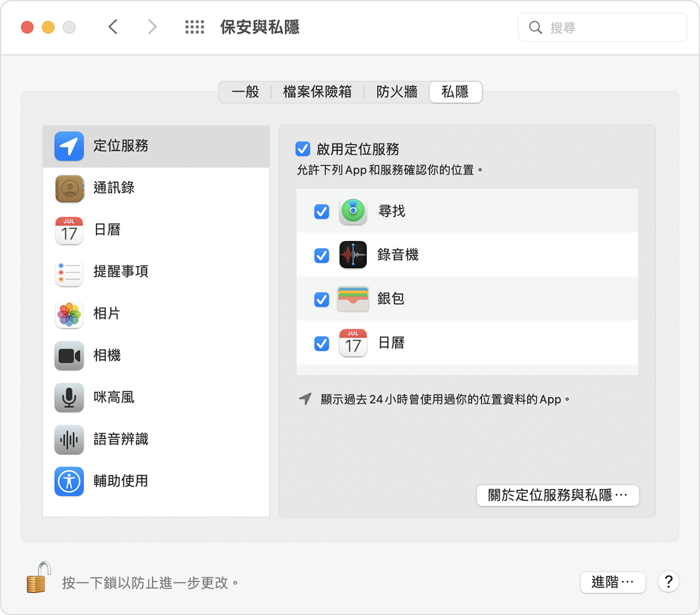The height and width of the screenshot is (615, 700).
Task: Select the 提醒事項 reminders icon
Action: 69,272
